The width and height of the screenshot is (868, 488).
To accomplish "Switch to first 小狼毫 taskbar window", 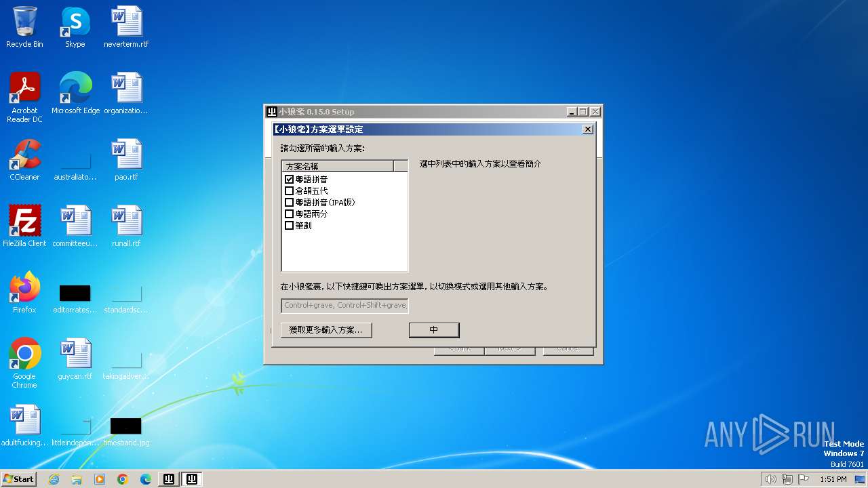I will coord(169,479).
